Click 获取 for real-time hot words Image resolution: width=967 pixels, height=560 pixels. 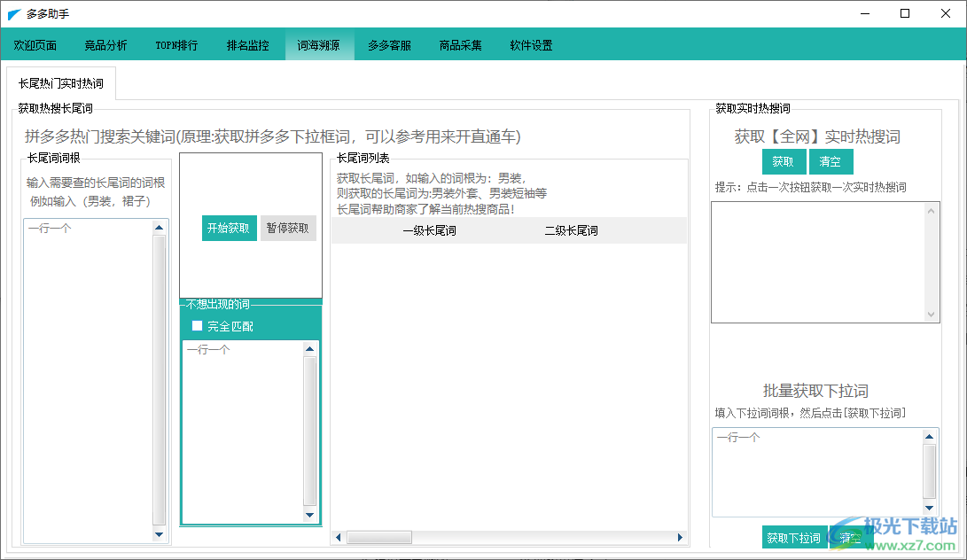tap(784, 161)
